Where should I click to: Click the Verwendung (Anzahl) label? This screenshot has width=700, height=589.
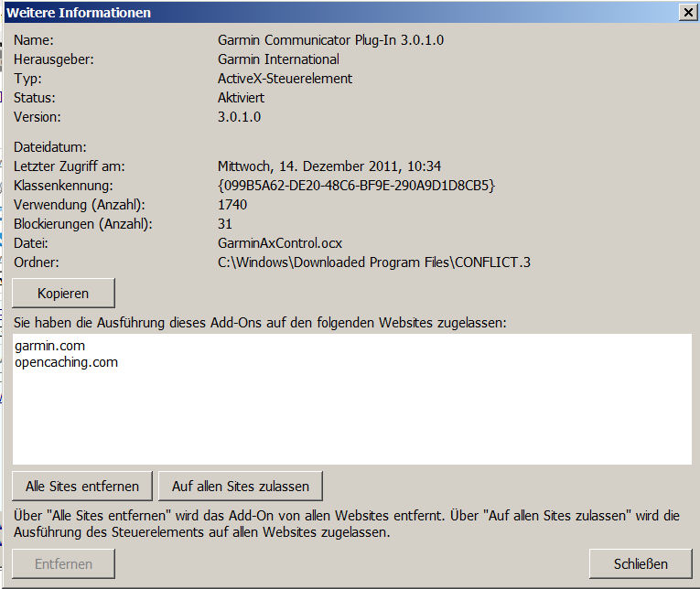click(x=80, y=205)
